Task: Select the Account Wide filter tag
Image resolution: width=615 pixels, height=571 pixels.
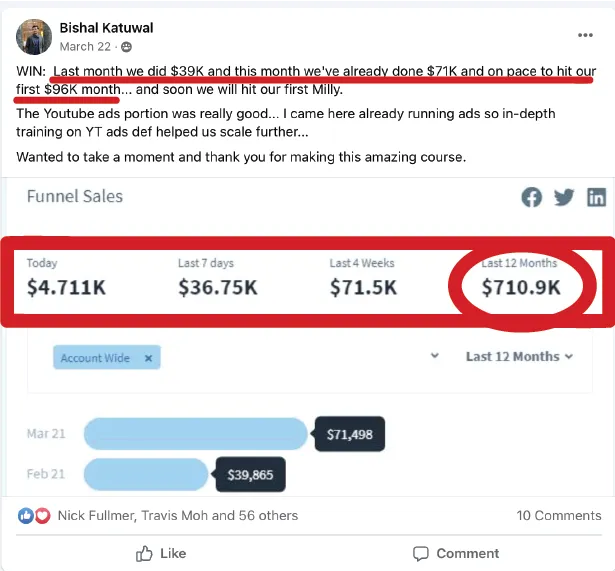Action: point(94,358)
